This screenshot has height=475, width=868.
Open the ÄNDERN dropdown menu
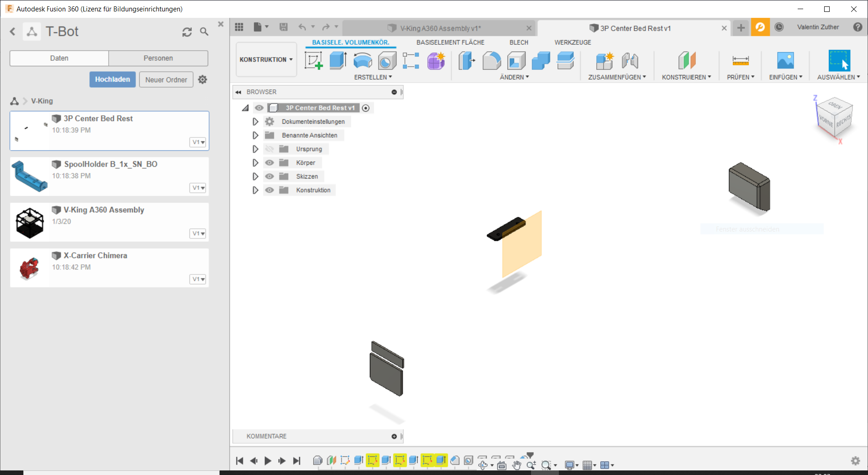(x=514, y=77)
